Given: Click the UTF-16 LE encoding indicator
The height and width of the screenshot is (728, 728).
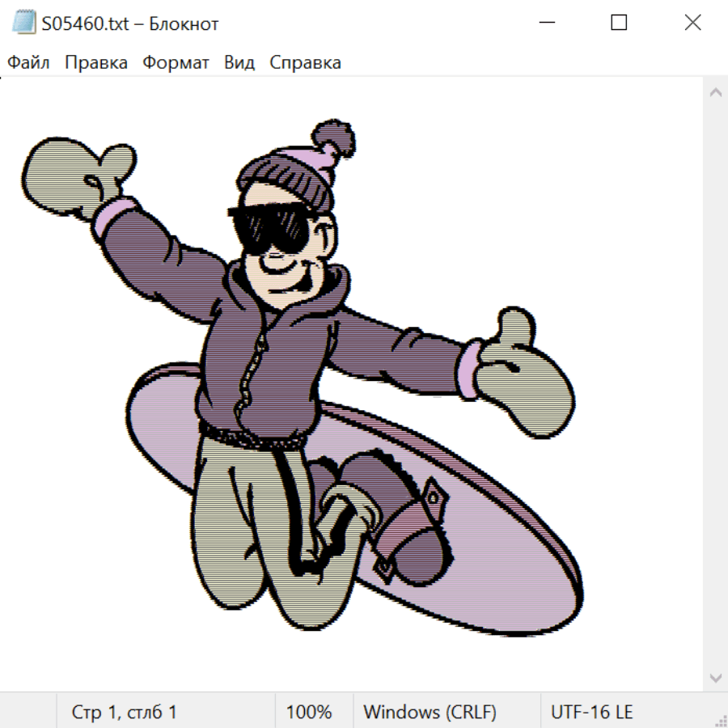Looking at the screenshot, I should [591, 712].
